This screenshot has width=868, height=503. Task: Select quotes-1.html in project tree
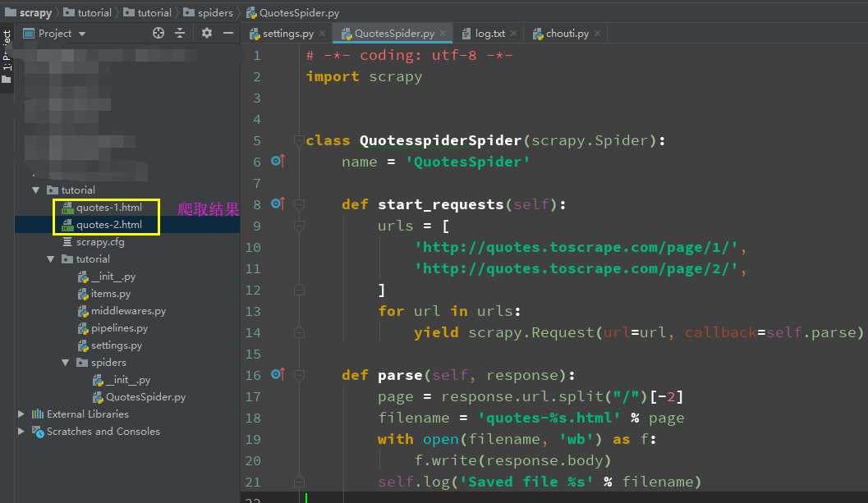(x=109, y=208)
